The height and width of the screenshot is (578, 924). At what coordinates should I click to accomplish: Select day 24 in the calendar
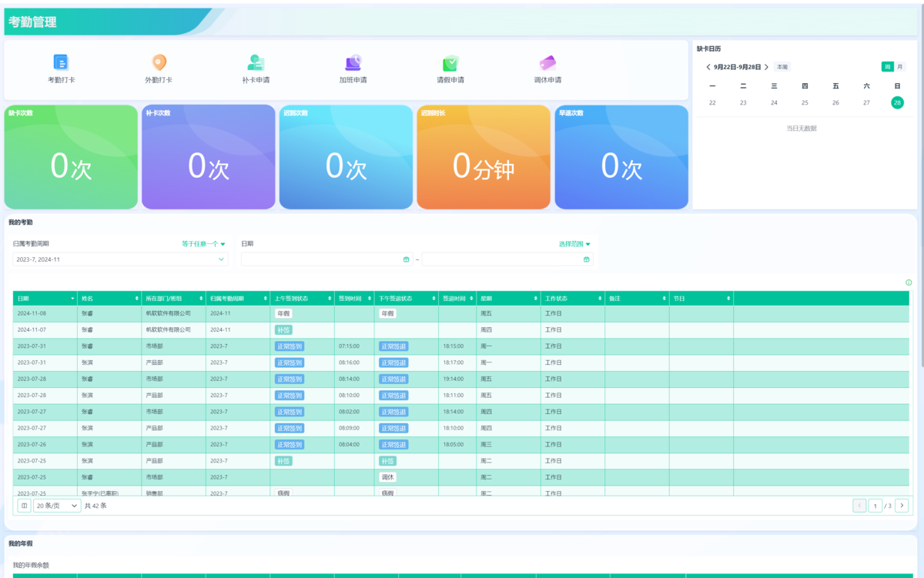tap(774, 102)
